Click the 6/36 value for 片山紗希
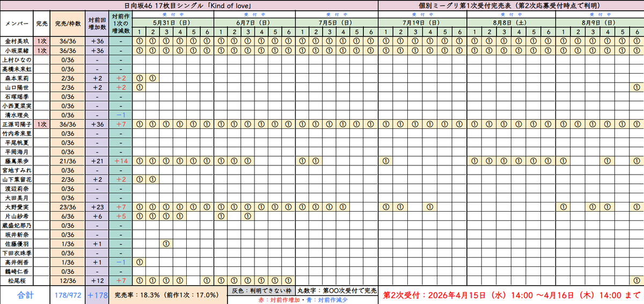This screenshot has width=644, height=304. point(67,215)
